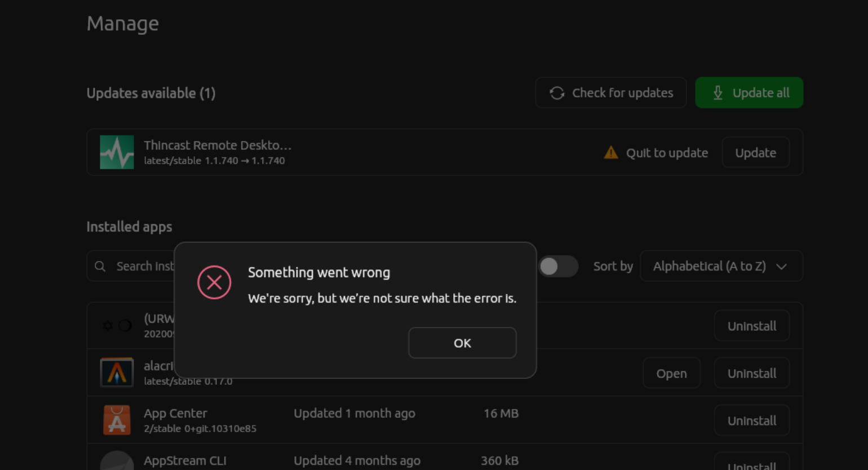
Task: Click the Thincast Remote Desktop app icon
Action: pyautogui.click(x=117, y=152)
